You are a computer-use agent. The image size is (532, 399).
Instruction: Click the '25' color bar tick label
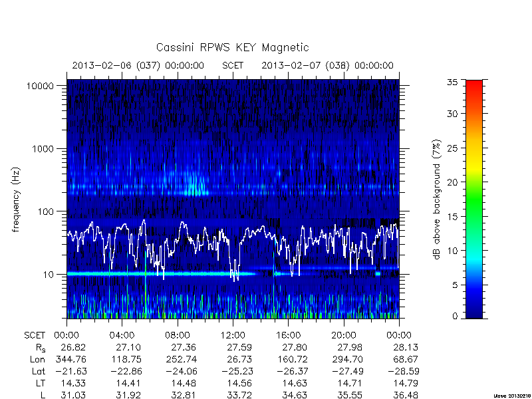452,148
